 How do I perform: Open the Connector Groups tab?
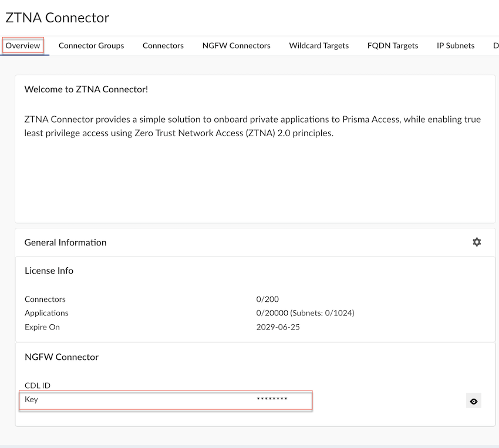click(91, 46)
